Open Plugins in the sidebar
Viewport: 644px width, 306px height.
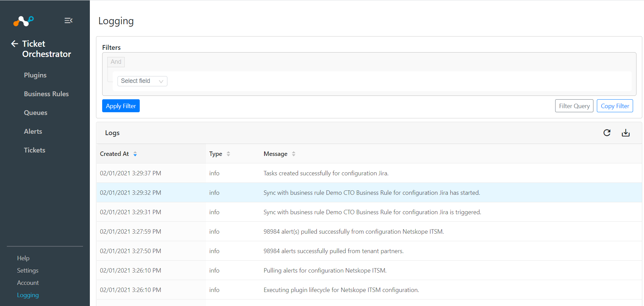click(35, 75)
